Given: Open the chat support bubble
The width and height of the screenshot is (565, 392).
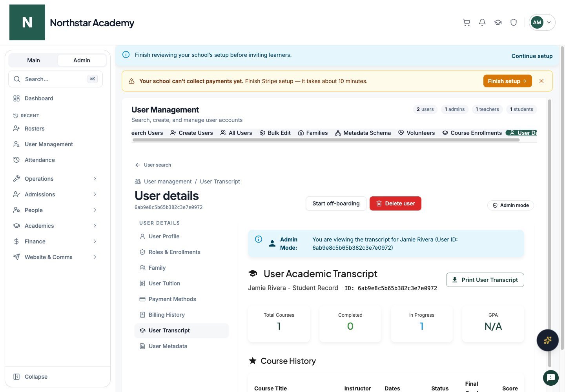Looking at the screenshot, I should (x=550, y=377).
